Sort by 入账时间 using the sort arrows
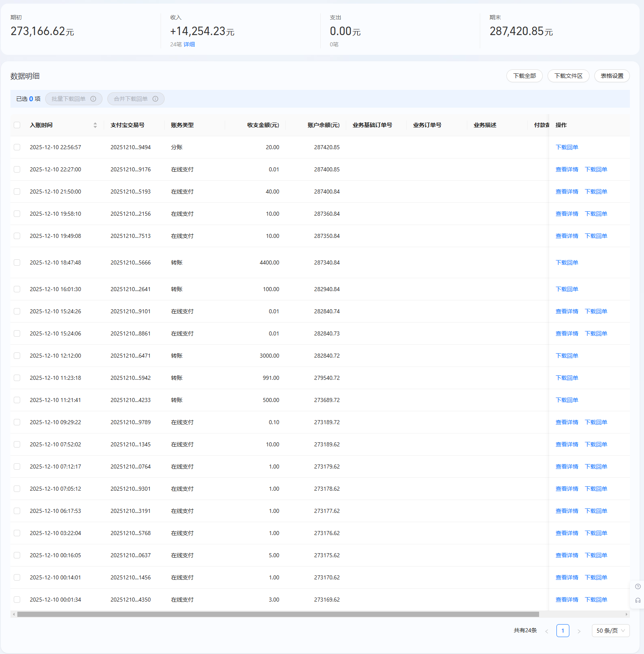Viewport: 644px width, 654px height. (95, 125)
